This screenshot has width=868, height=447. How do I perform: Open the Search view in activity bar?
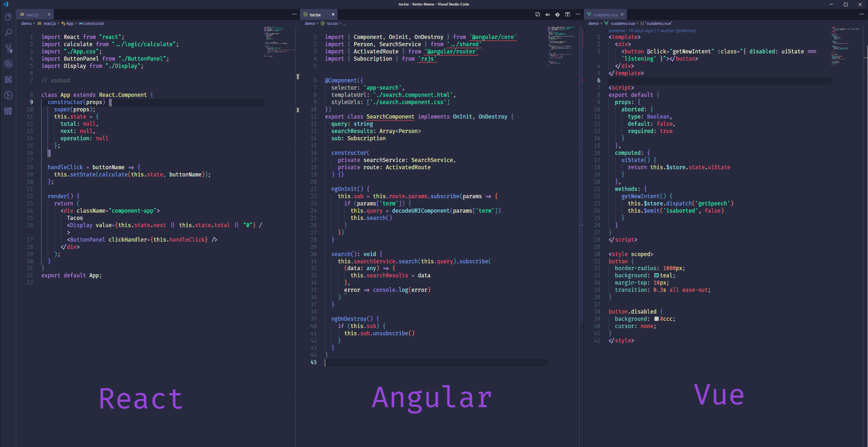click(x=8, y=33)
